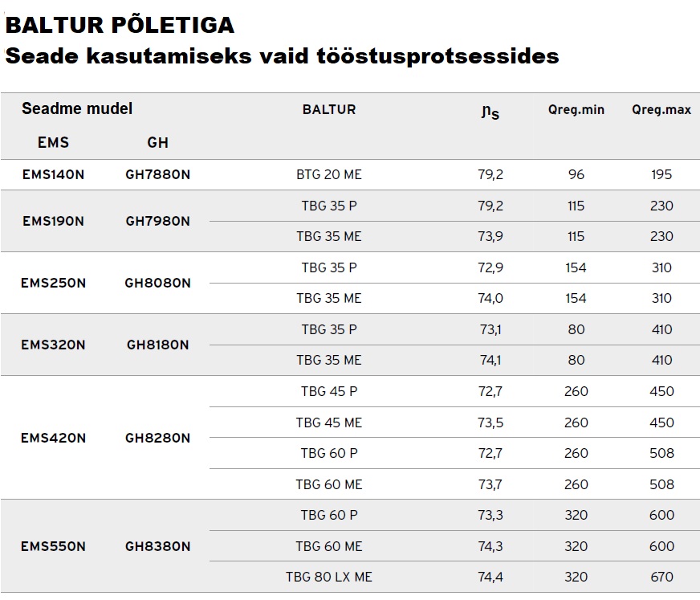
Task: Click the Qreg.min column header
Action: [x=576, y=109]
